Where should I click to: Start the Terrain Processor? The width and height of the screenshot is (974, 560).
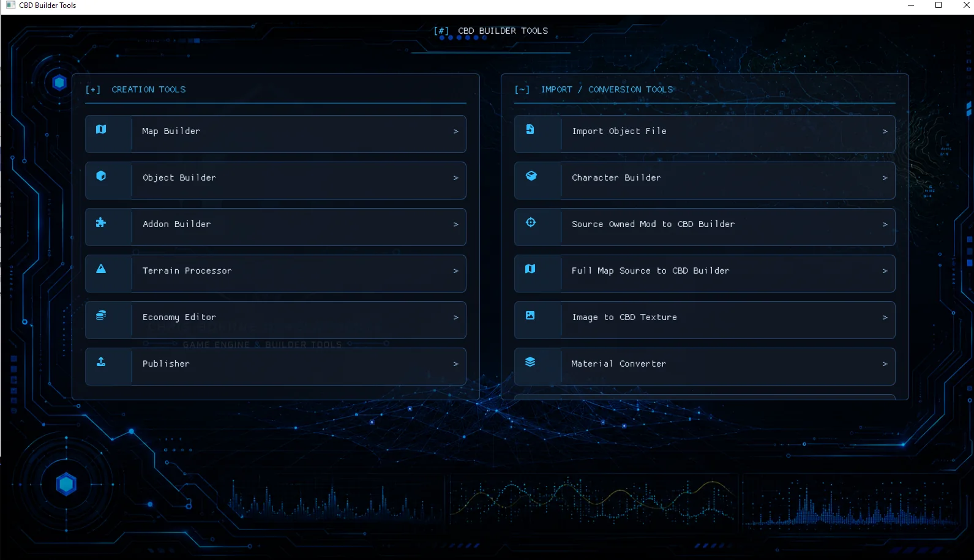(x=275, y=274)
